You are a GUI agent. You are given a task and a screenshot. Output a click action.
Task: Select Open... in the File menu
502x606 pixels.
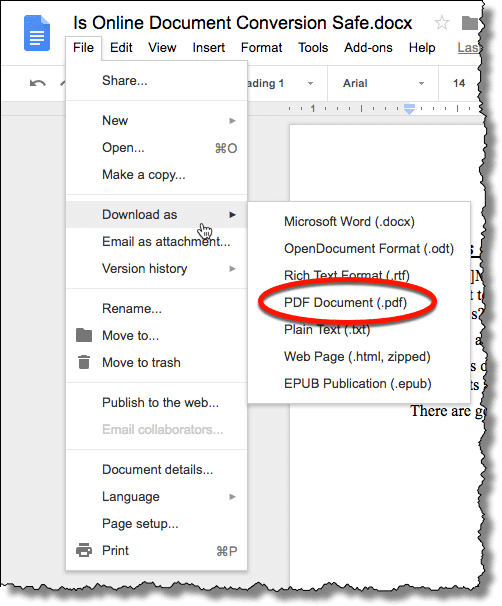[156, 148]
